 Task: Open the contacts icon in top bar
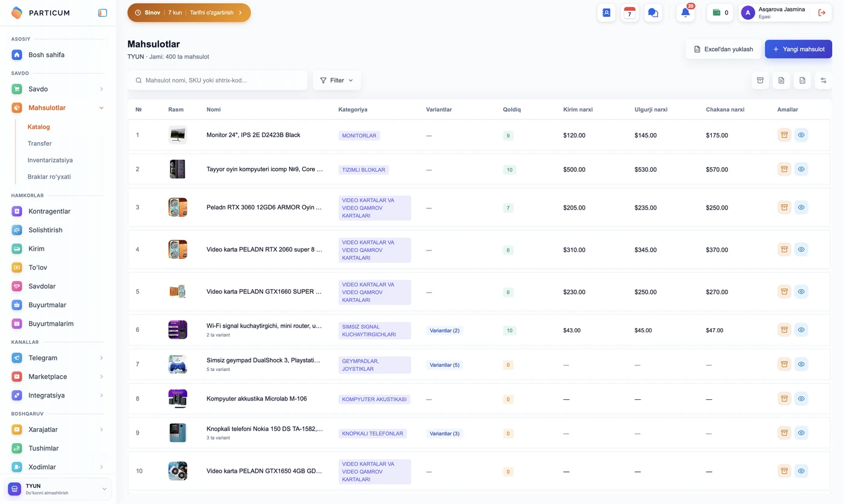[606, 13]
